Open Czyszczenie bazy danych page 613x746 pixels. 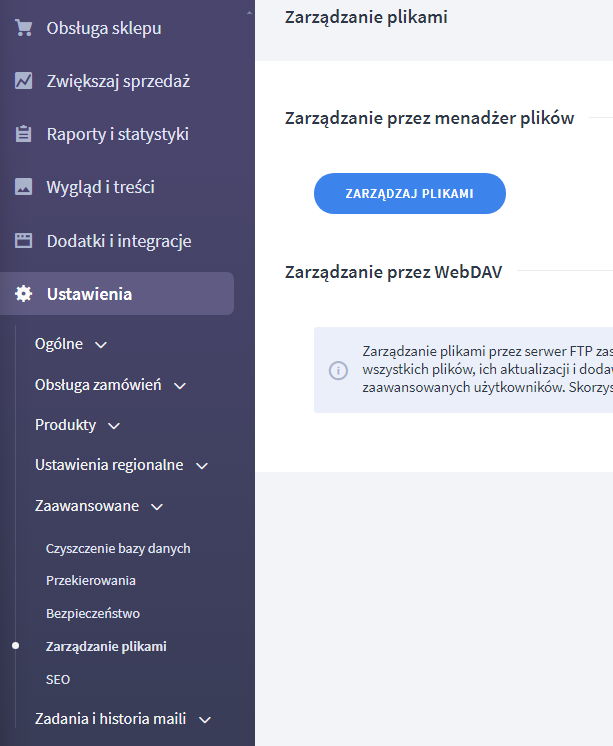coord(118,548)
